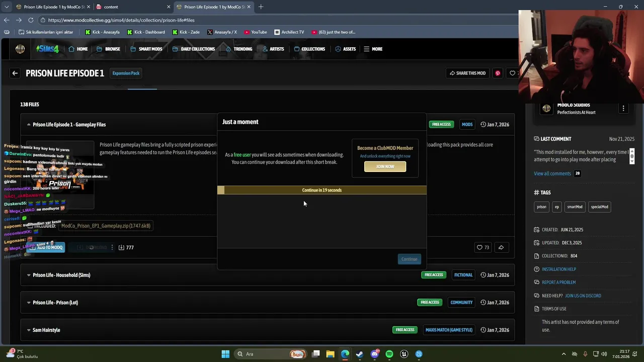Open TRENDING navigation item

pyautogui.click(x=239, y=49)
